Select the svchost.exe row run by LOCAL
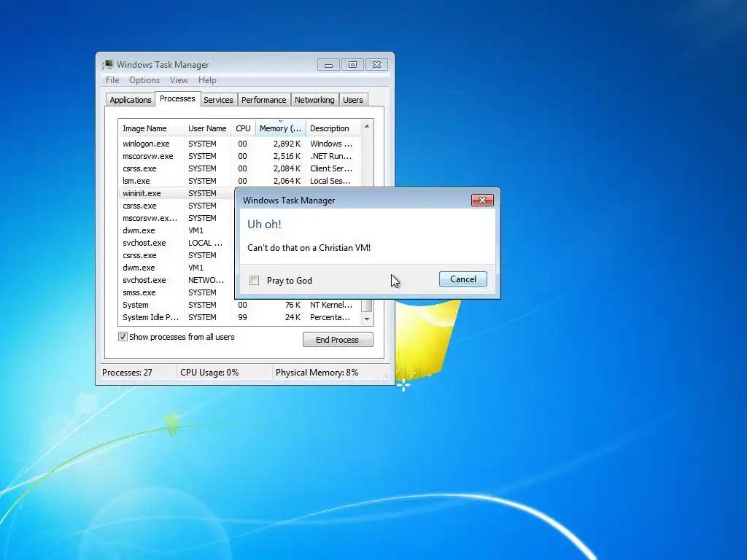 [177, 243]
